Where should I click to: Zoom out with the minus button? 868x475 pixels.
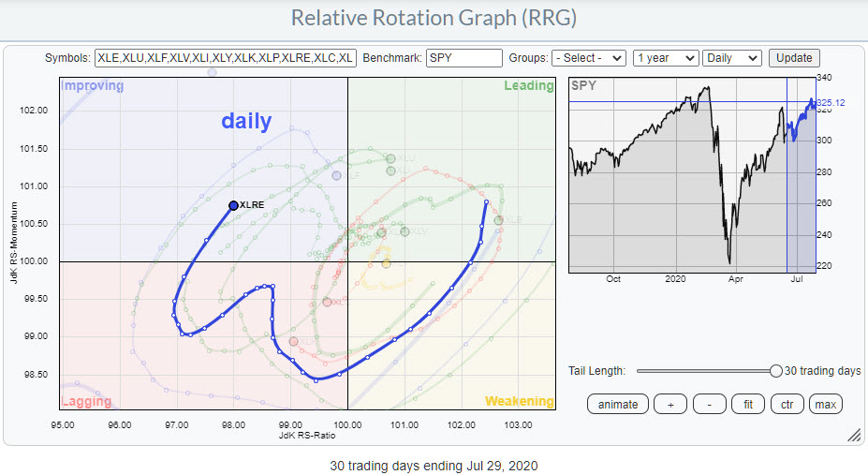[709, 404]
